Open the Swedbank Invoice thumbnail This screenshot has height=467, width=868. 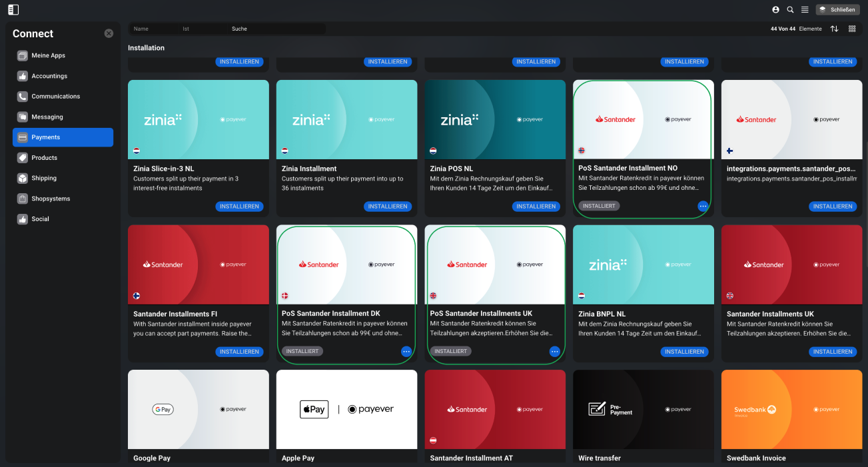[792, 409]
